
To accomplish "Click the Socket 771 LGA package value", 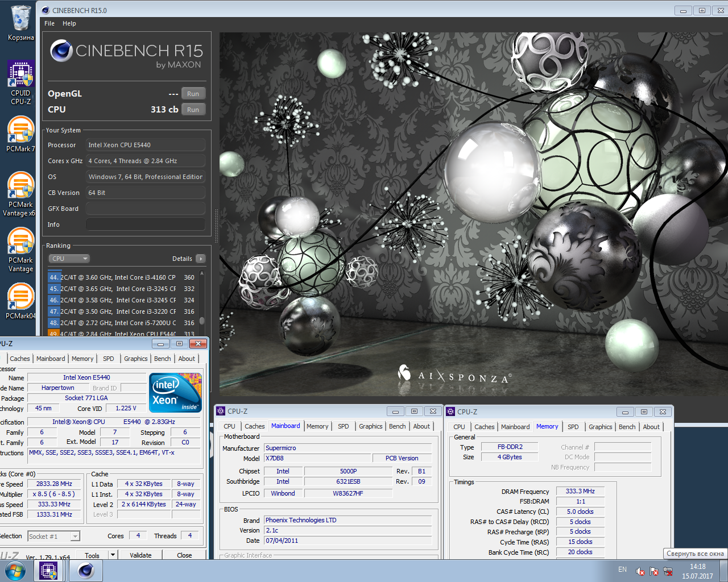I will [x=86, y=398].
